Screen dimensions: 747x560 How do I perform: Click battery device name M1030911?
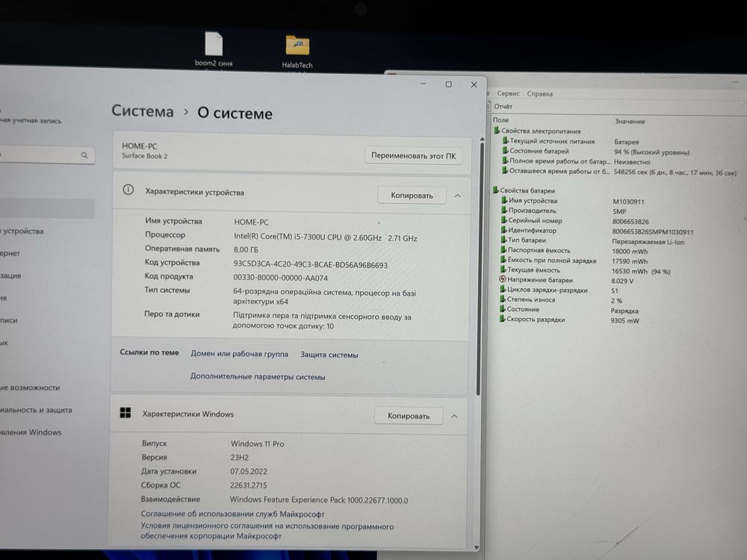(x=628, y=202)
